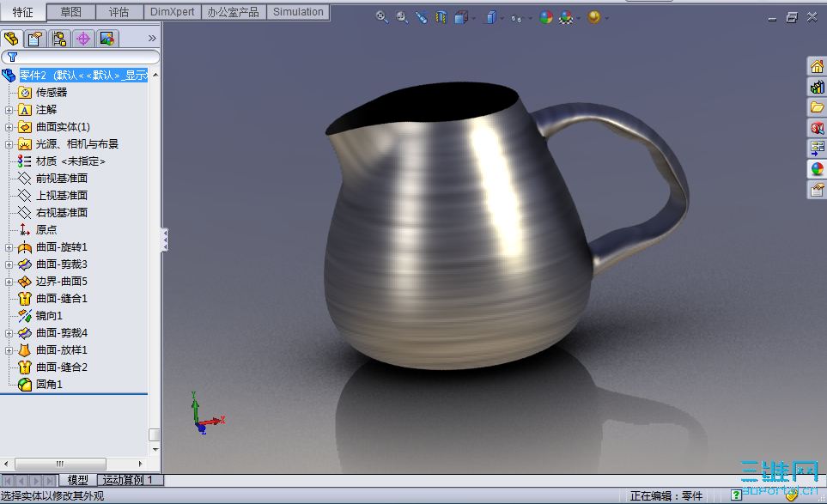This screenshot has height=504, width=827.
Task: Expand the manager tabs with the double chevron
Action: click(152, 38)
